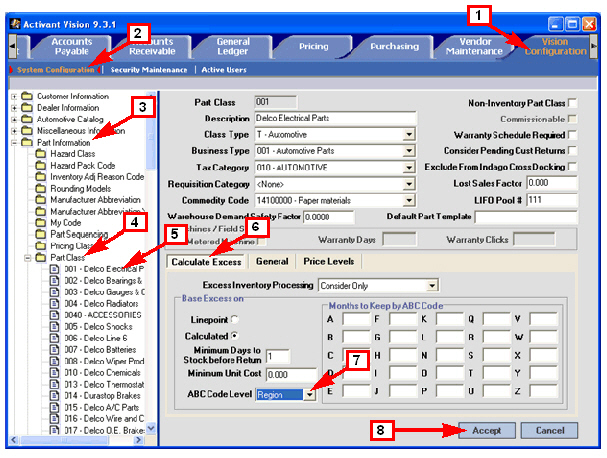607x458 pixels.
Task: Switch to the General tab
Action: tap(272, 261)
